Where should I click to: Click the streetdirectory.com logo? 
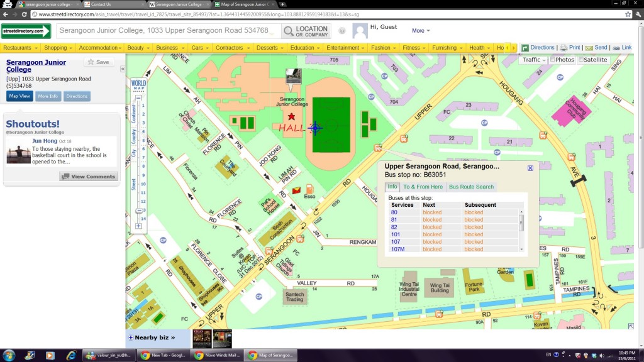[25, 31]
